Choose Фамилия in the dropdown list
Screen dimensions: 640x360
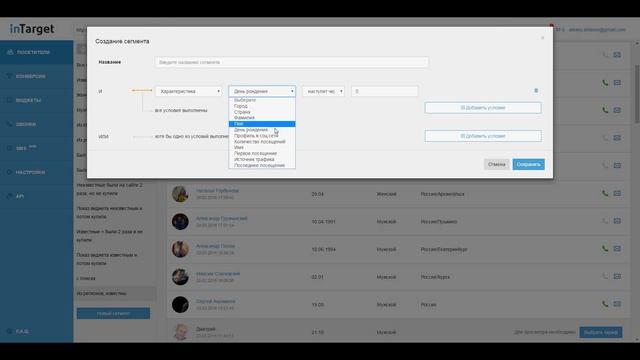tap(262, 118)
